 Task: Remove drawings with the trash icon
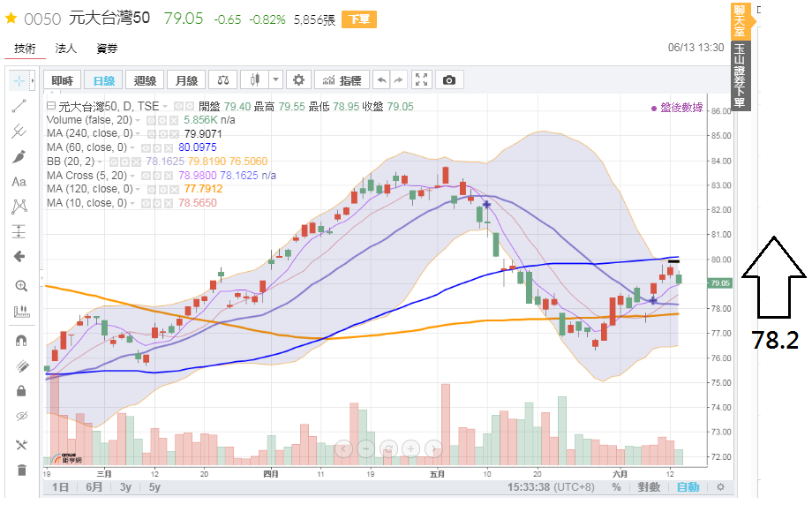point(21,470)
